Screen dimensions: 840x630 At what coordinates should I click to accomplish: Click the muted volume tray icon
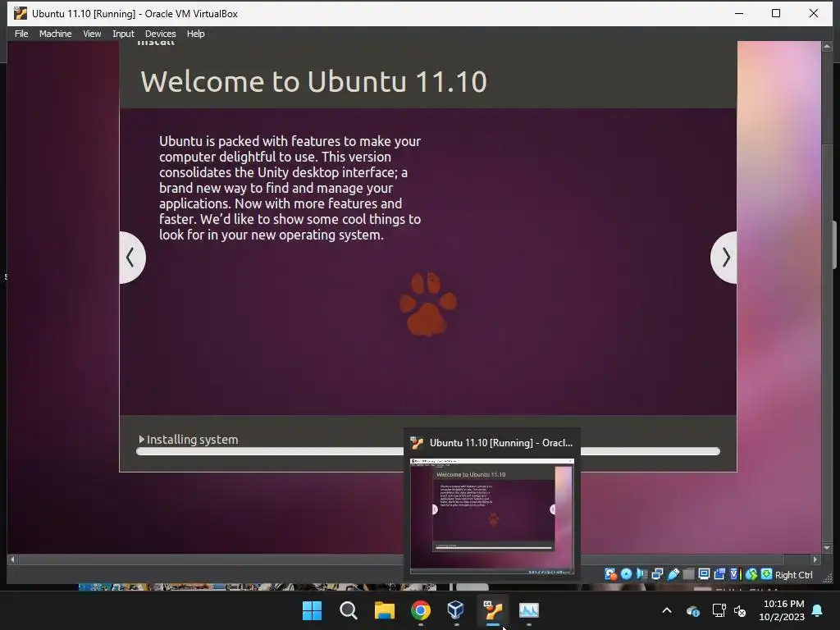740,610
